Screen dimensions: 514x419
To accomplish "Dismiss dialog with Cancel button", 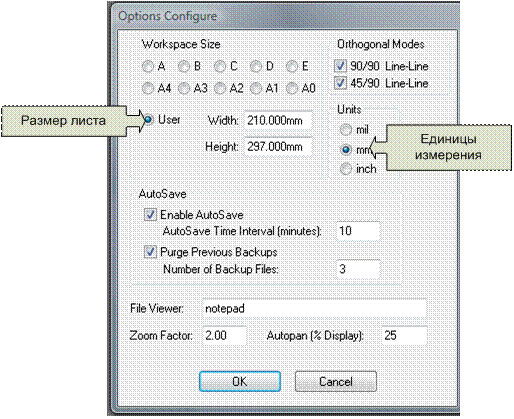I will [336, 381].
